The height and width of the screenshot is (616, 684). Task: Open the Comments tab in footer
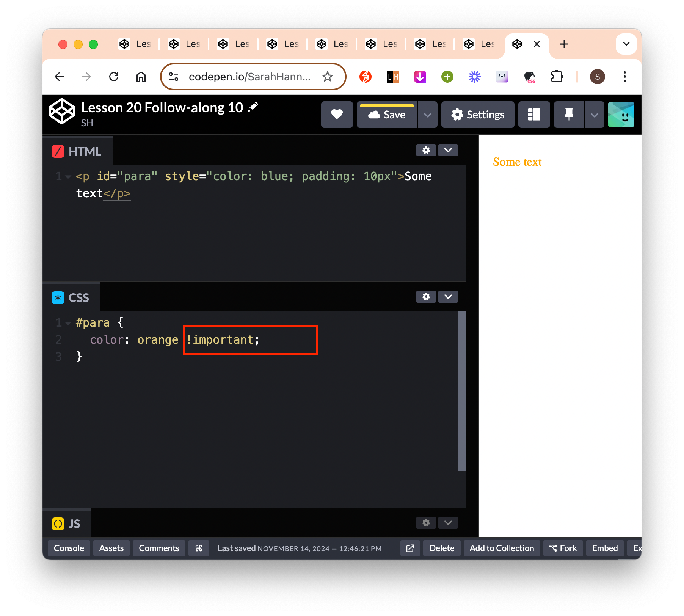[159, 548]
